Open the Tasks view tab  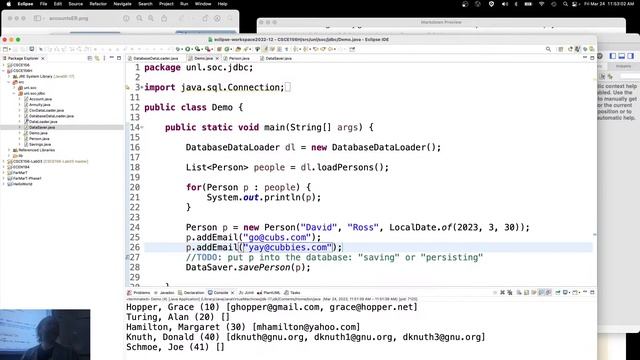pos(292,293)
